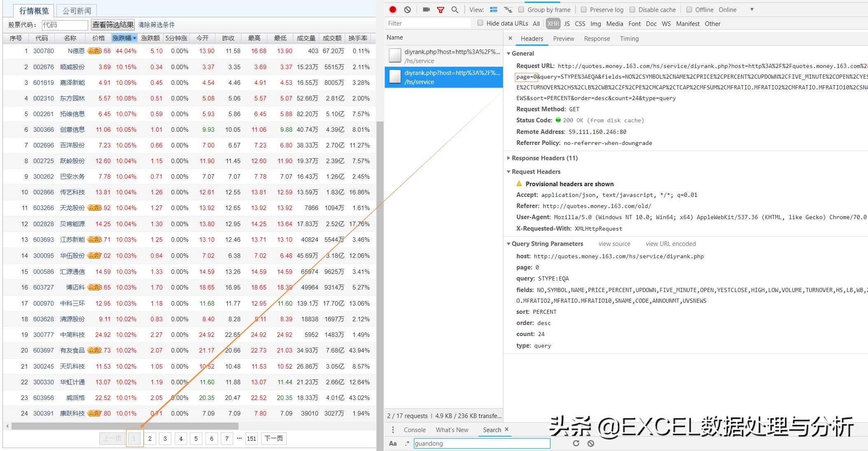Enable Group by frame checkbox
868x451 pixels.
[x=521, y=9]
